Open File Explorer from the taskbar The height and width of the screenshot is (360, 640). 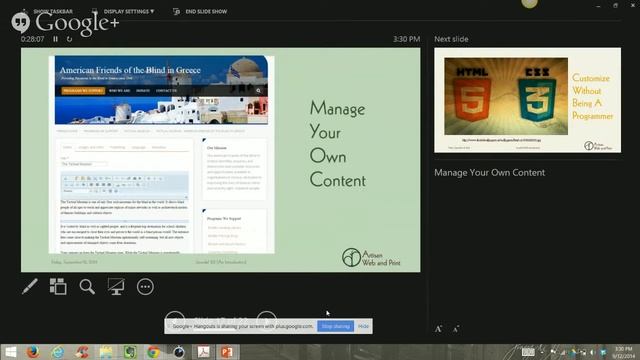(106, 352)
